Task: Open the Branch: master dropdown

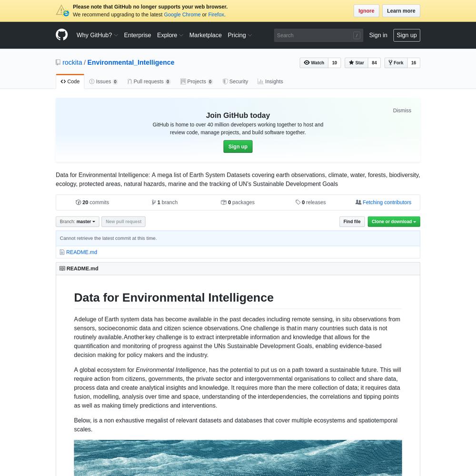Action: [x=78, y=222]
